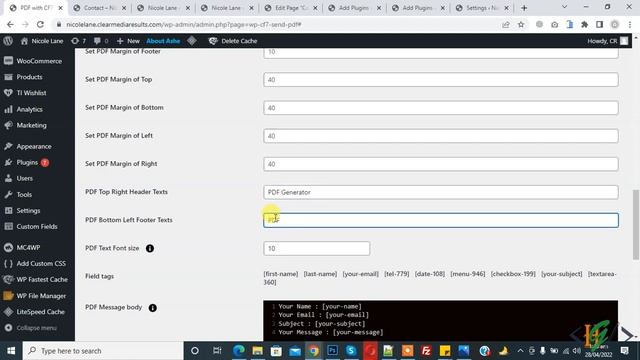
Task: Click the [checkbox-199] field tag
Action: click(513, 274)
